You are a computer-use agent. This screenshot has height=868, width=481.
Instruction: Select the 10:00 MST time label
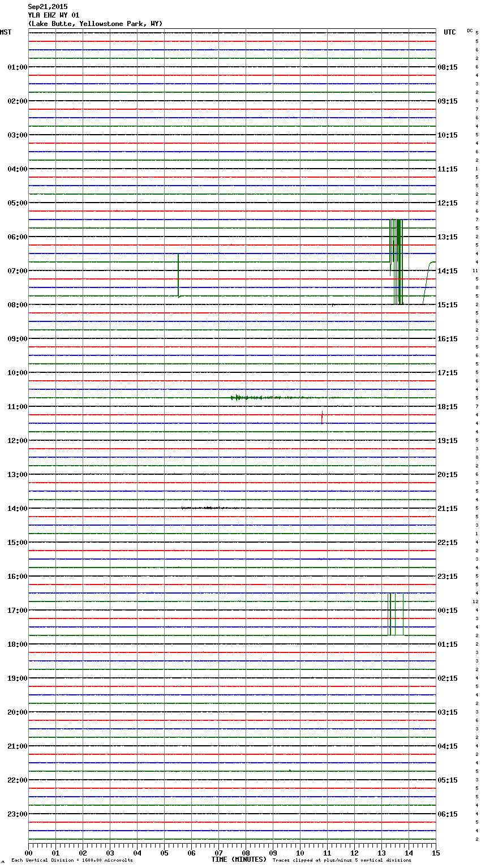pos(18,373)
